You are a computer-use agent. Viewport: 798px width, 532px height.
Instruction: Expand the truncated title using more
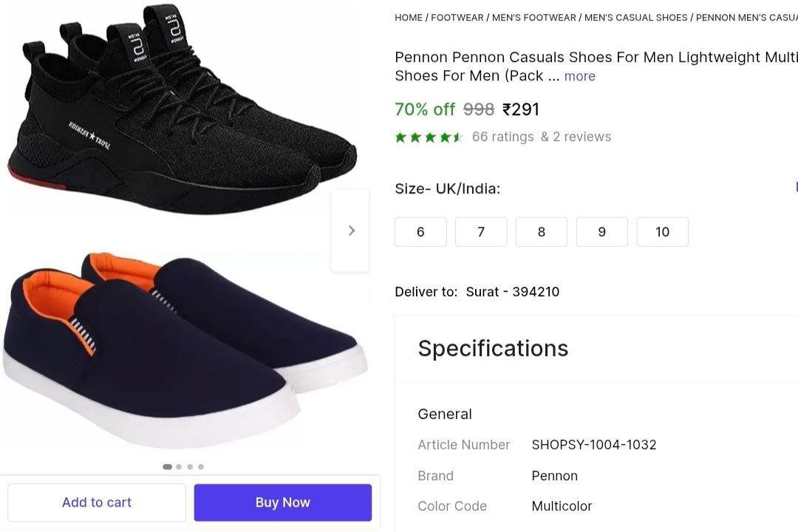pos(579,76)
